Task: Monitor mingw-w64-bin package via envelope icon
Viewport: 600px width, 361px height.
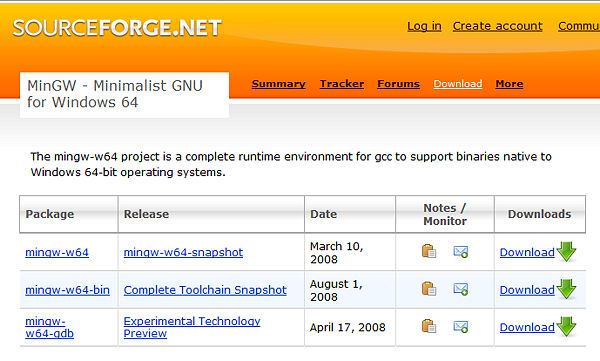Action: point(461,289)
